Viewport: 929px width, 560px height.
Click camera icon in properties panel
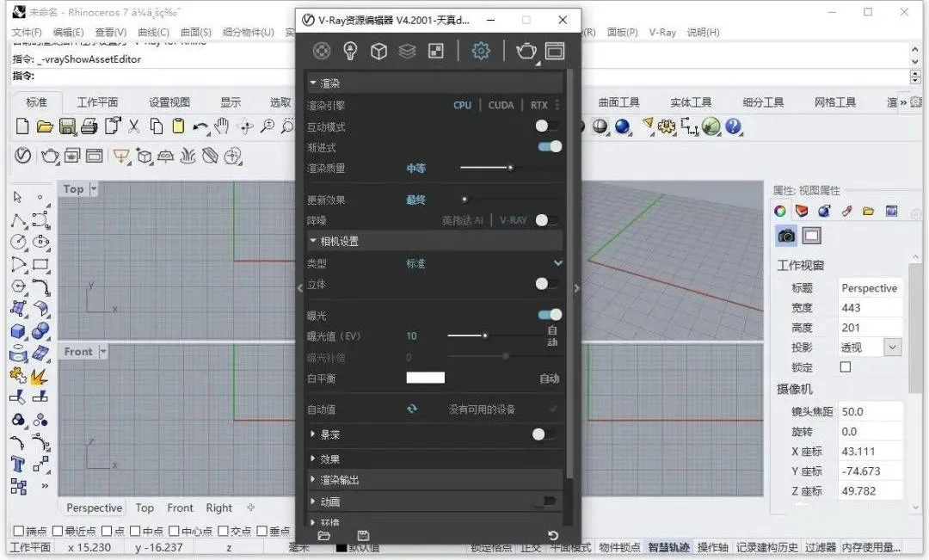pyautogui.click(x=786, y=236)
